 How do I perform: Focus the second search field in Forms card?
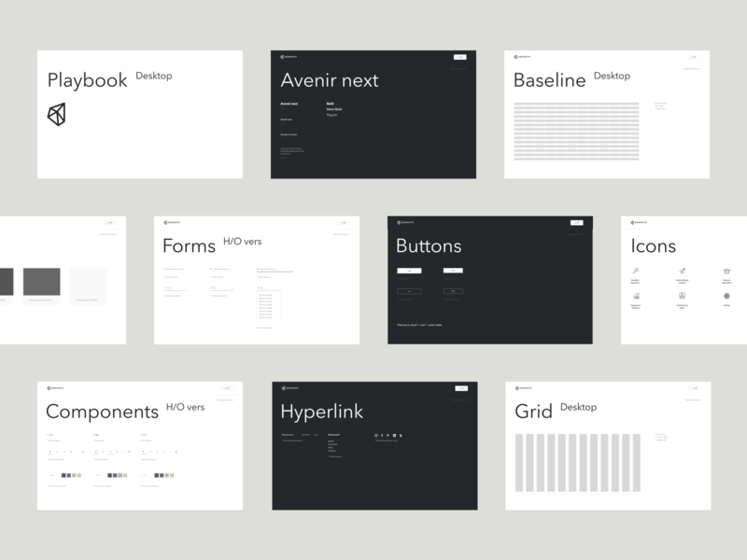pos(228,270)
